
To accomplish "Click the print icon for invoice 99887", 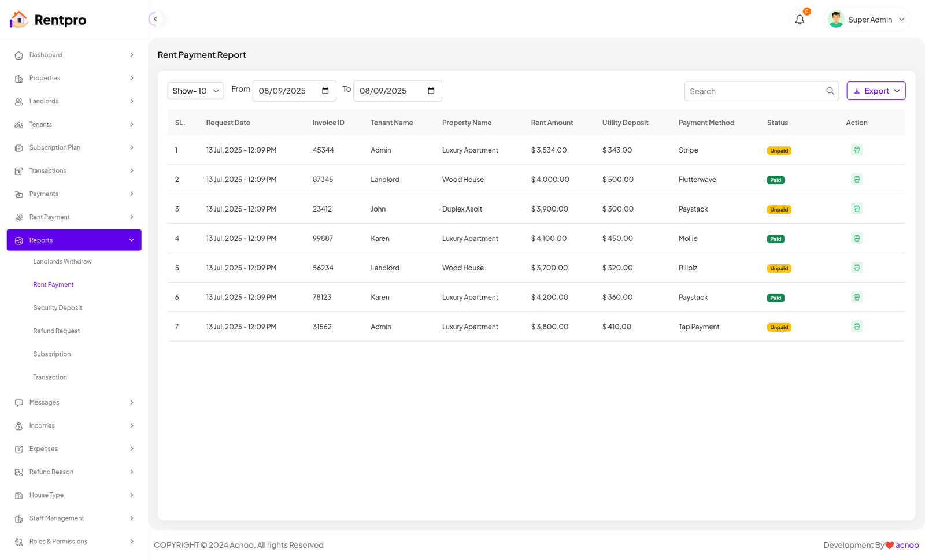I will coord(856,239).
